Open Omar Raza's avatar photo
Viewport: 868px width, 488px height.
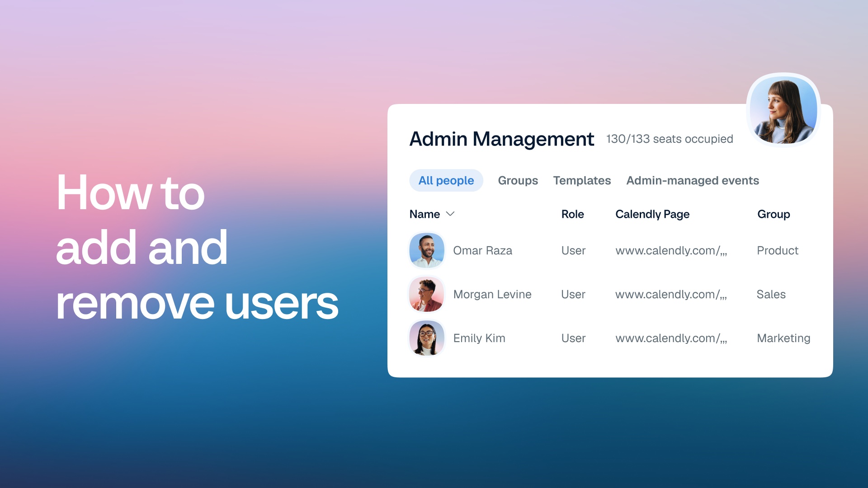click(427, 250)
